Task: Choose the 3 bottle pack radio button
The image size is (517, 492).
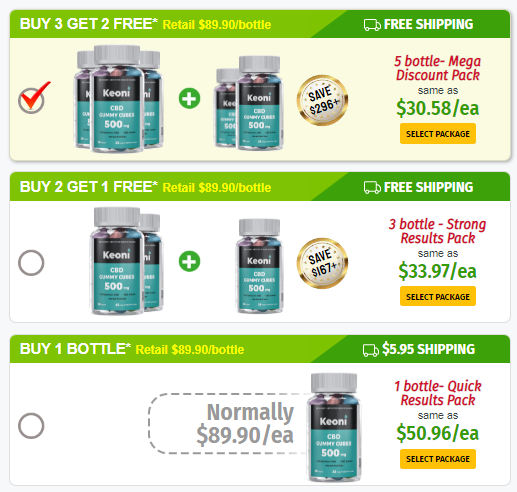Action: point(31,263)
